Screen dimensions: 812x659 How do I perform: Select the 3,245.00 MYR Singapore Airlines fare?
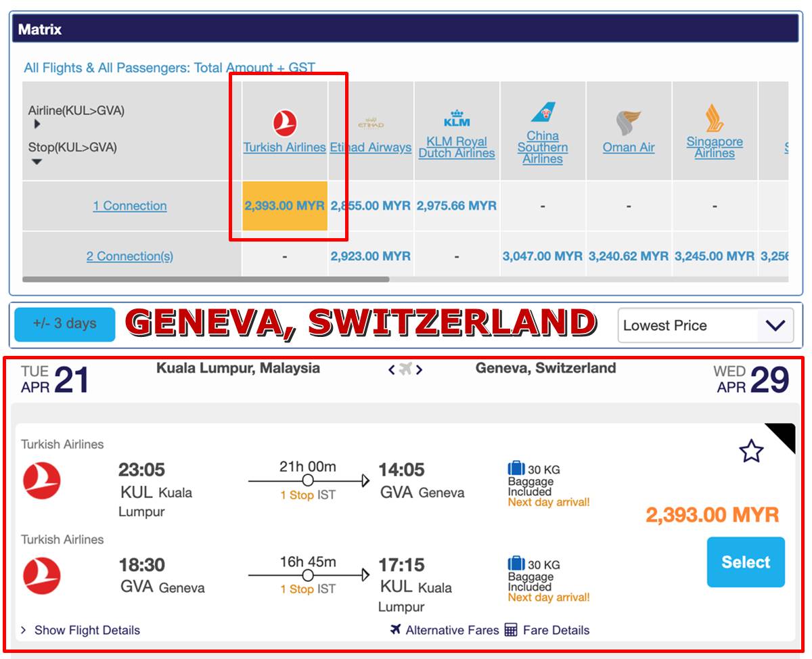[715, 256]
